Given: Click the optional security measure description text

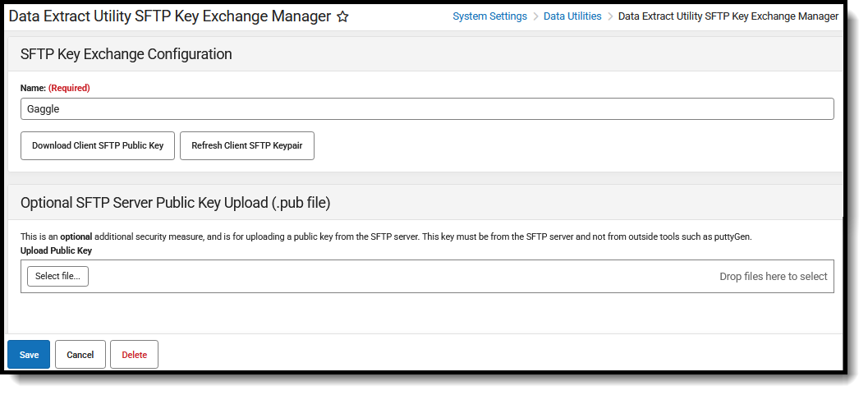Looking at the screenshot, I should 386,237.
